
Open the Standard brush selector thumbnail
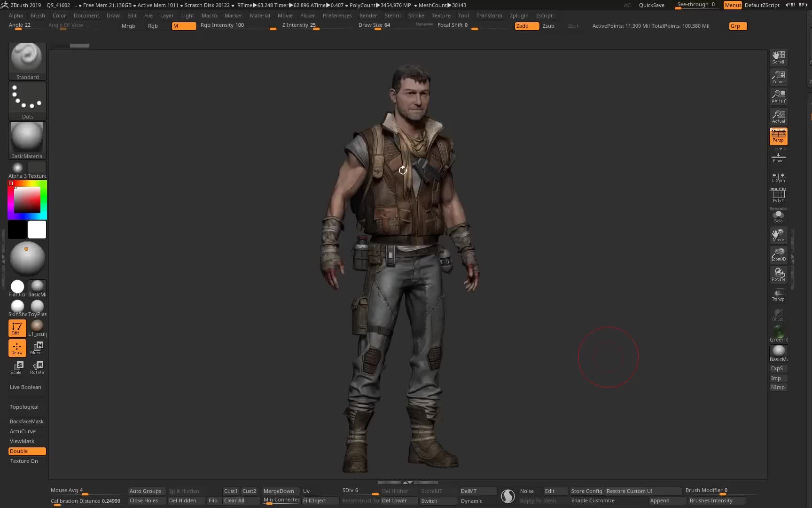(27, 61)
